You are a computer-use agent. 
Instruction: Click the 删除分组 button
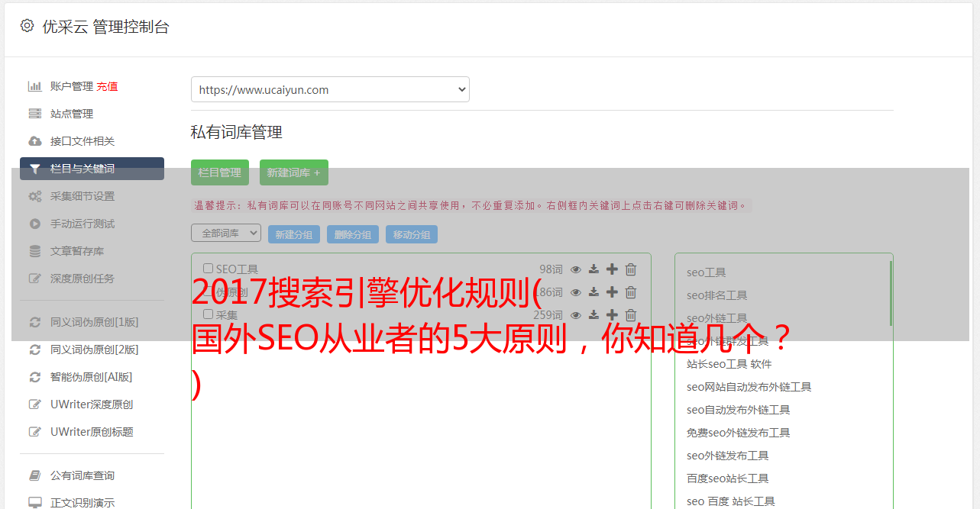(x=353, y=234)
